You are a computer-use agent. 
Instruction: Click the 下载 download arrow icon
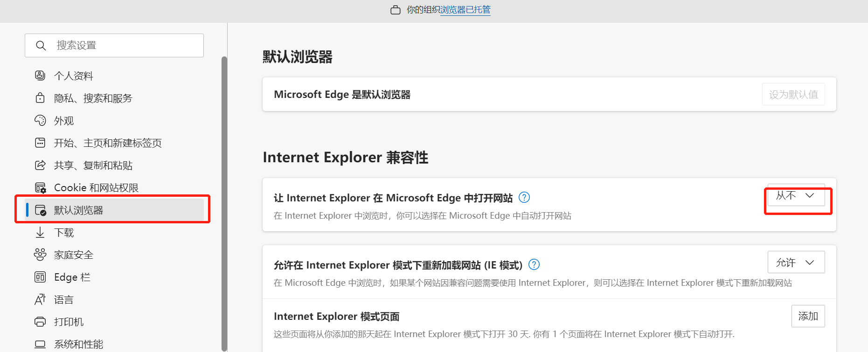[40, 232]
